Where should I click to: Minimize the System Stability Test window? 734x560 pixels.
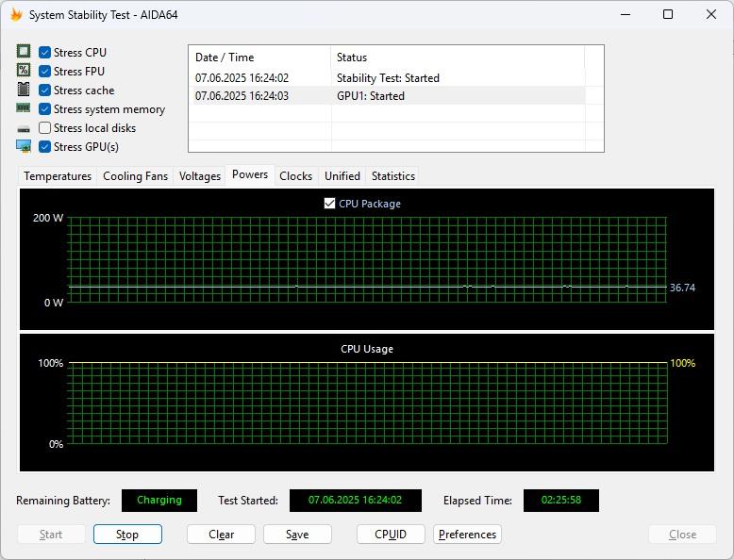click(626, 14)
